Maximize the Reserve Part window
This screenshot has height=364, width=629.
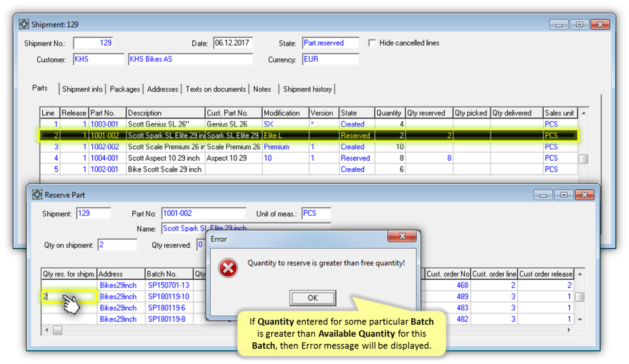pos(564,195)
